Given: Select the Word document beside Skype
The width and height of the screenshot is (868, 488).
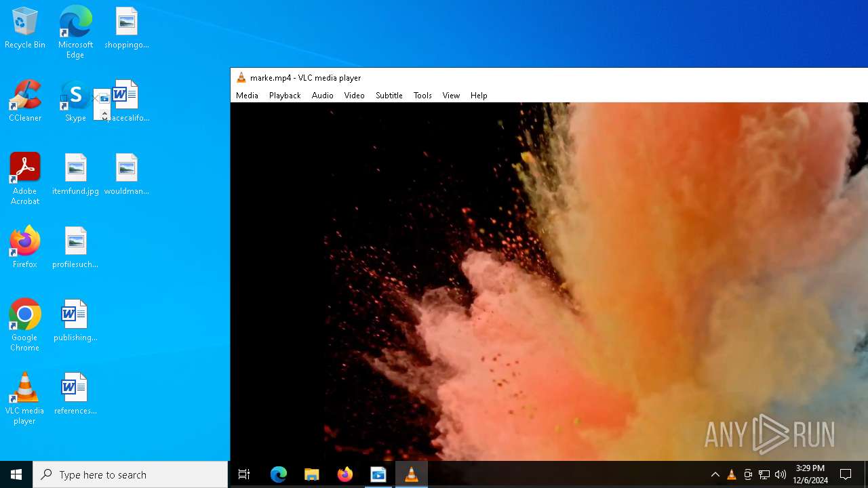Looking at the screenshot, I should [127, 102].
